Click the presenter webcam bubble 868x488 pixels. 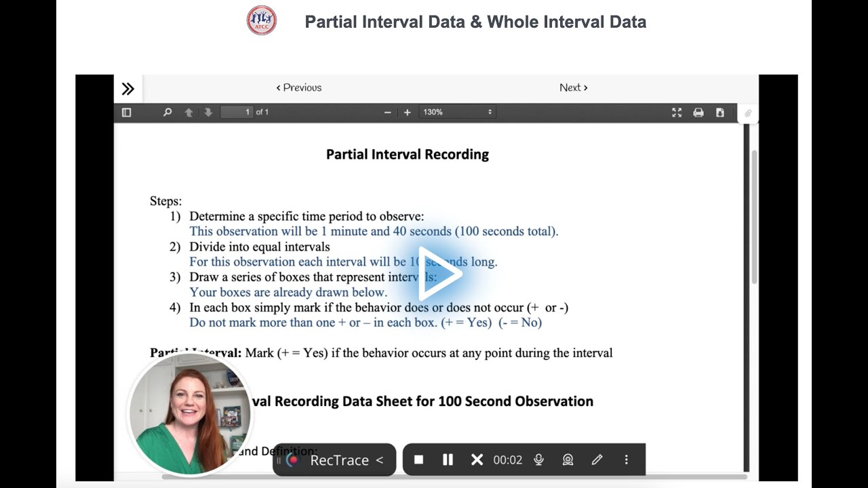pos(190,413)
